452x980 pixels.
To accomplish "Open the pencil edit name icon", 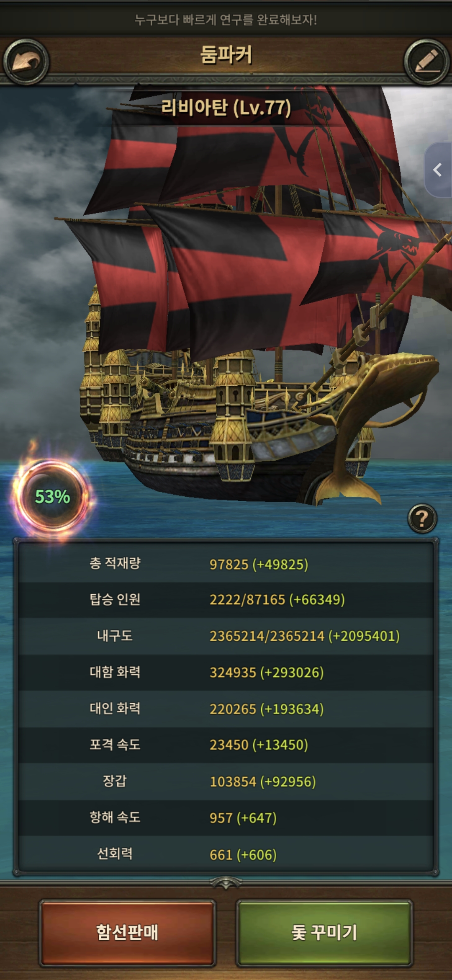I will click(x=426, y=62).
